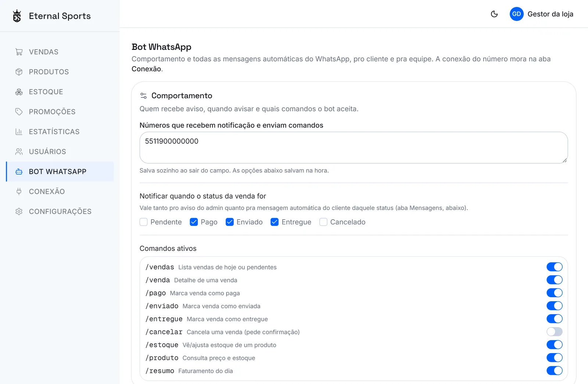
Task: Open the Promoções section
Action: pos(60,111)
